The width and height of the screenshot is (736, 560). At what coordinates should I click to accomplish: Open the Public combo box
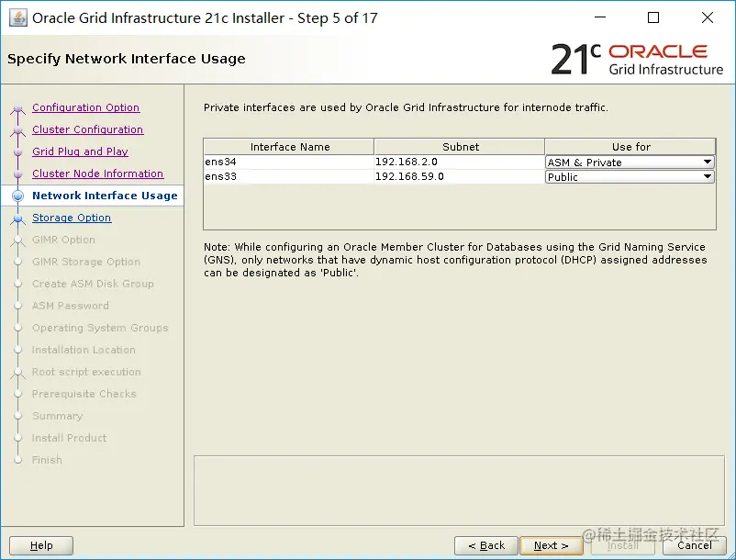(630, 177)
